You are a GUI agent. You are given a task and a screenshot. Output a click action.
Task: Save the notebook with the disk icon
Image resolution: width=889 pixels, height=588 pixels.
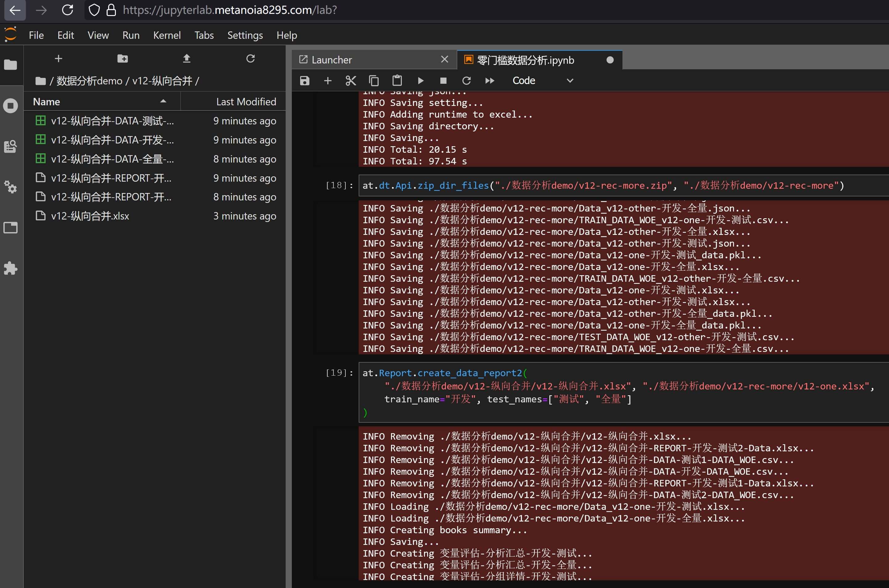point(304,81)
